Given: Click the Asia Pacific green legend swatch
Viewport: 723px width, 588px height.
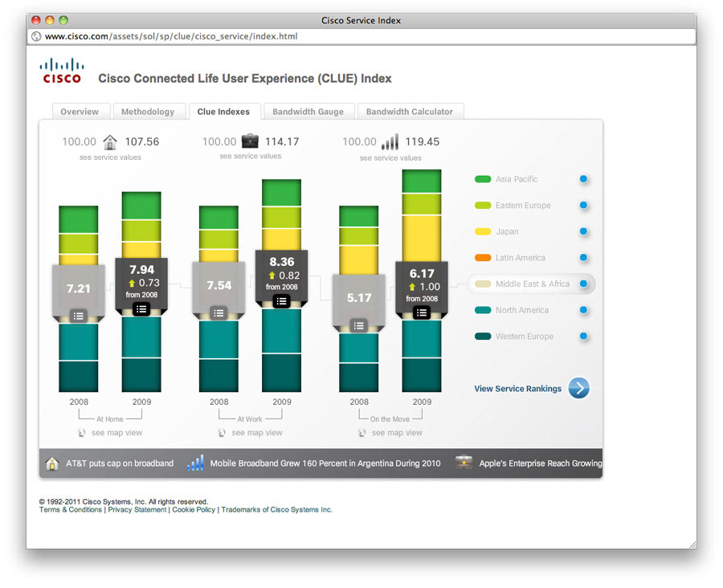Looking at the screenshot, I should click(x=483, y=179).
